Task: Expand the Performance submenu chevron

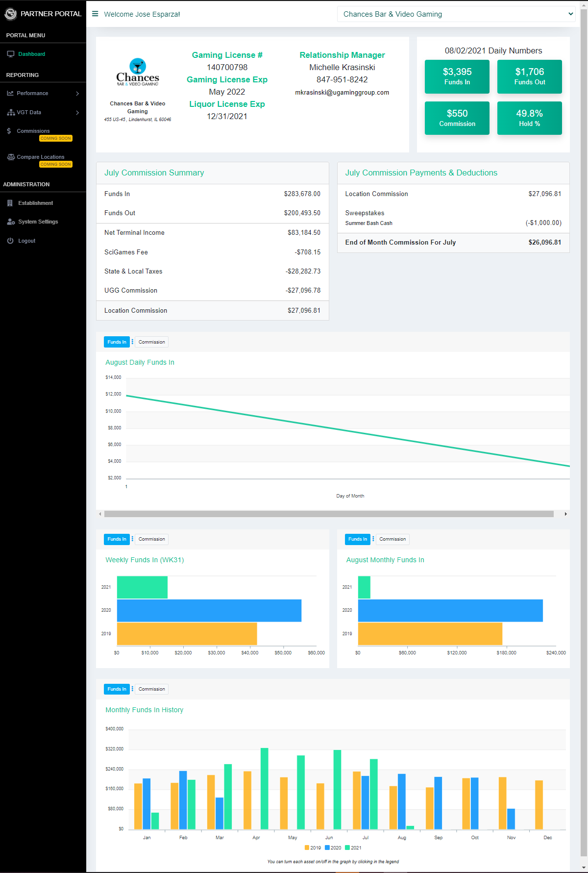Action: tap(77, 94)
